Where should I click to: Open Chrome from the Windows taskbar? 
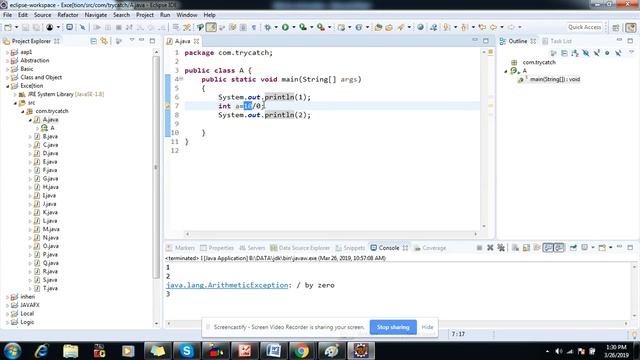(x=302, y=351)
